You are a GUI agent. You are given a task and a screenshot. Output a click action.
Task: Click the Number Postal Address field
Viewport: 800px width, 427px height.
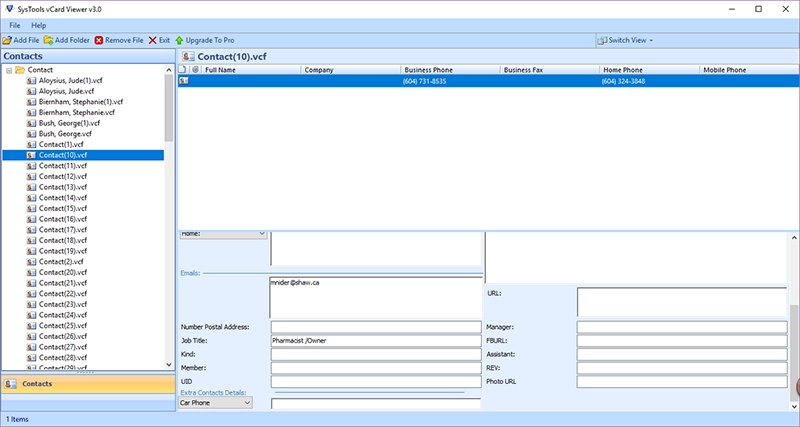tap(376, 327)
